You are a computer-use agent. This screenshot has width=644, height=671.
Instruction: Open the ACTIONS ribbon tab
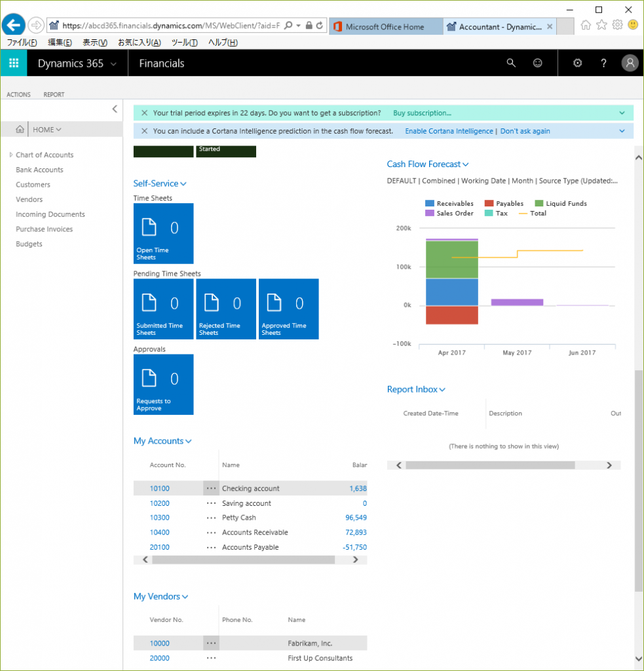point(18,94)
